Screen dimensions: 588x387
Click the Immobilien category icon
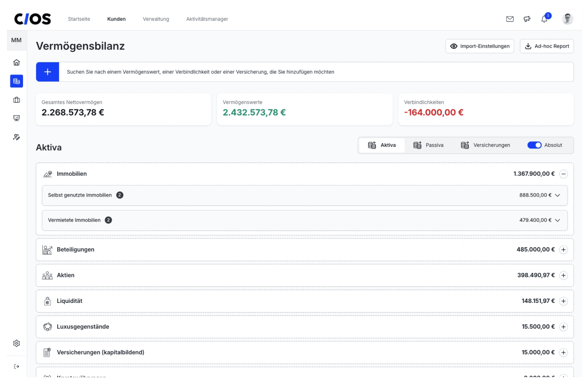pyautogui.click(x=48, y=174)
